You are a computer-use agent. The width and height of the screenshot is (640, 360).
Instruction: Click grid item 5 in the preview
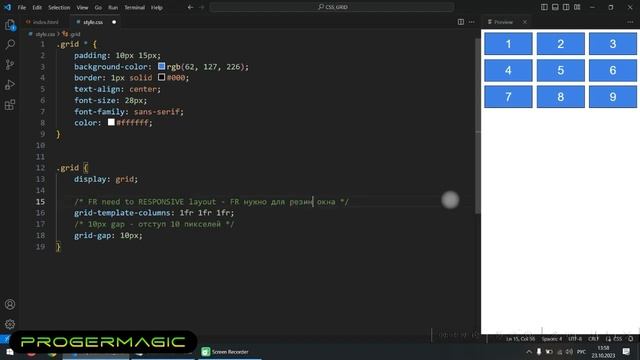coord(560,70)
